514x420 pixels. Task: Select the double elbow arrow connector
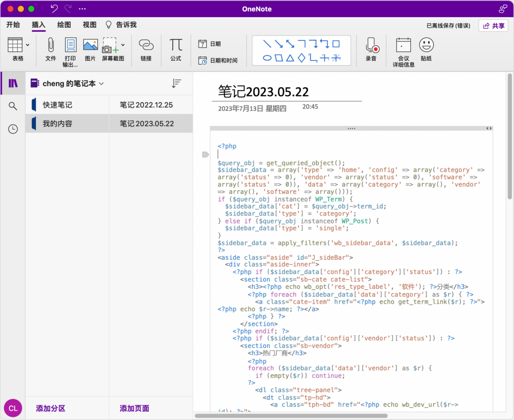pyautogui.click(x=324, y=43)
